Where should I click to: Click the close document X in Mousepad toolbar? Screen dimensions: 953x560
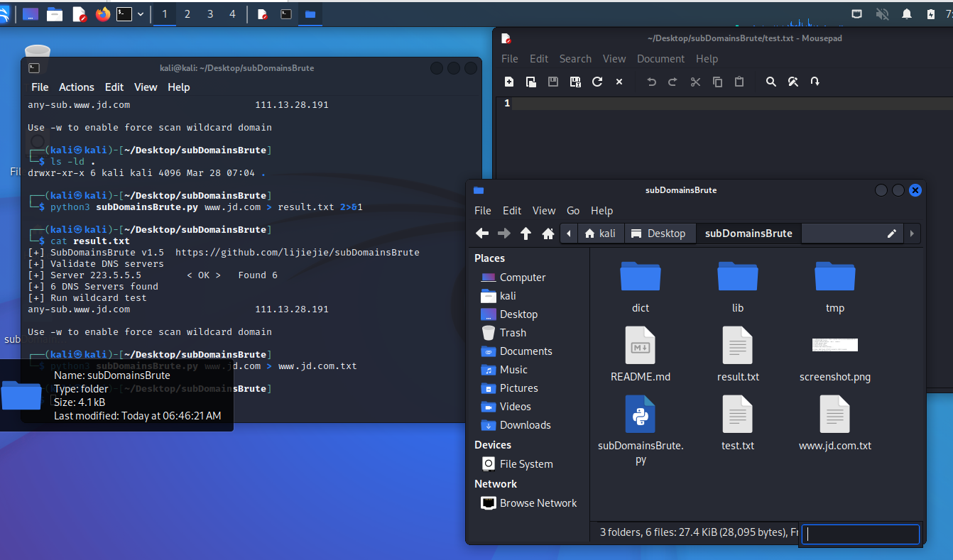619,82
